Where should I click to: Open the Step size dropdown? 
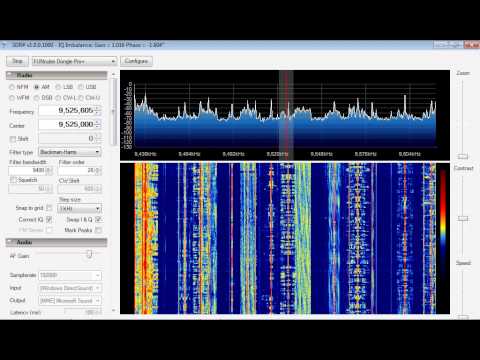point(79,209)
